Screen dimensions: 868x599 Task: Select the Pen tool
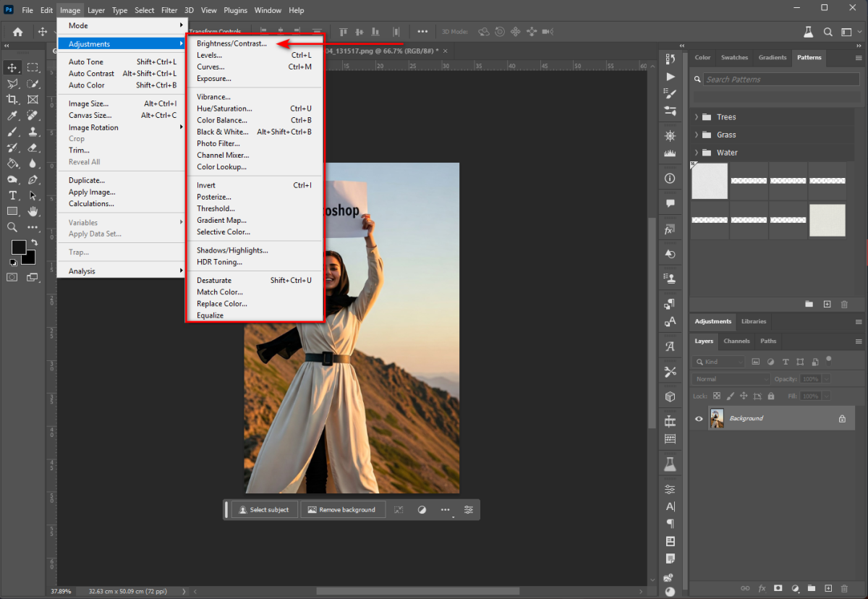33,179
